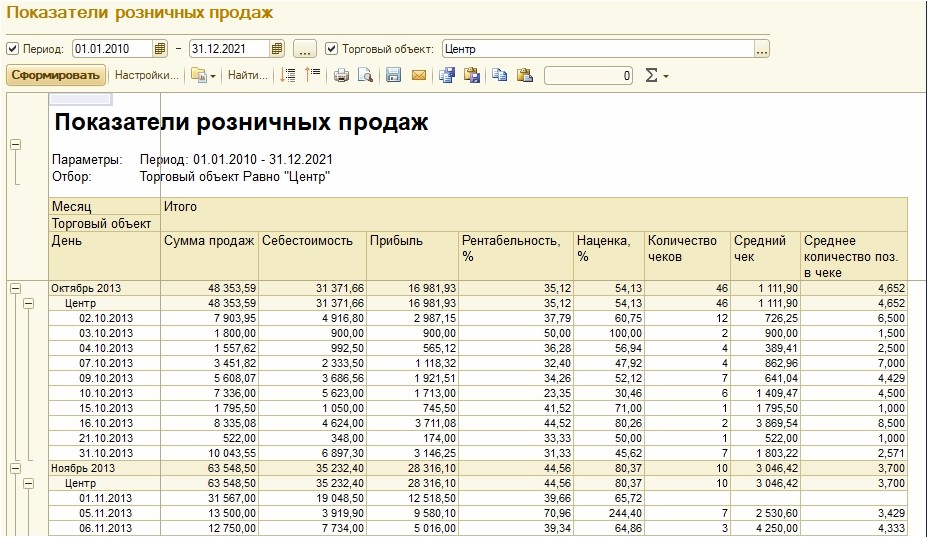Image resolution: width=928 pixels, height=540 pixels.
Task: Collapse Центр subgroup under Ноябрь 2013
Action: coord(28,484)
